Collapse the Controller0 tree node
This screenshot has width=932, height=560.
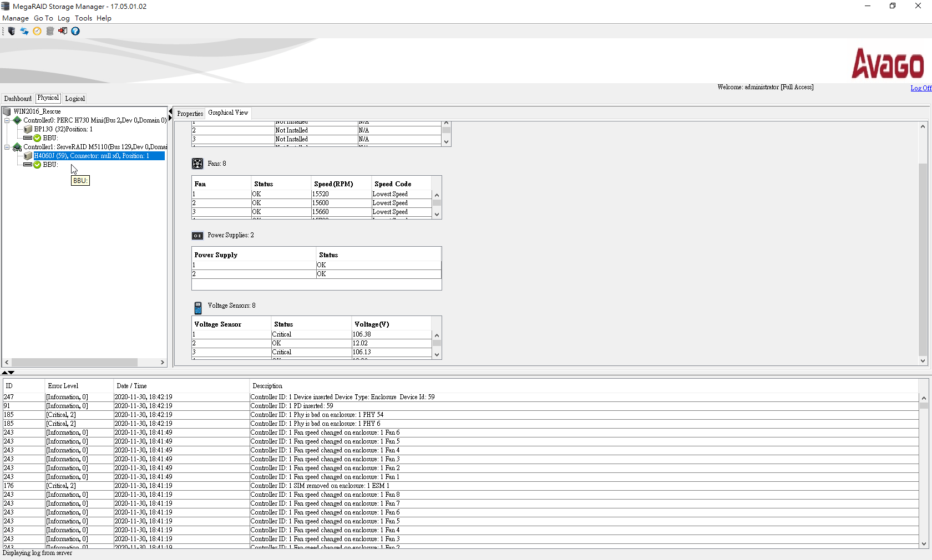7,120
